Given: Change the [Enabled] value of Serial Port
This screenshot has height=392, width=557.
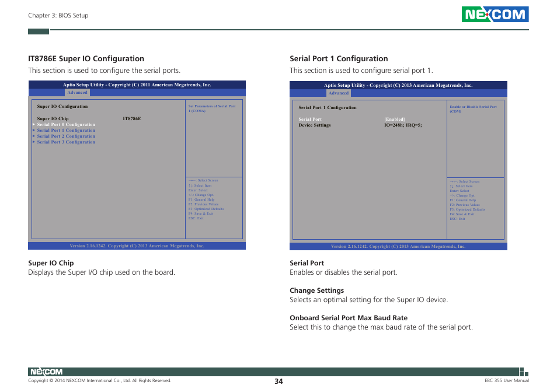Looking at the screenshot, I should coord(394,119).
